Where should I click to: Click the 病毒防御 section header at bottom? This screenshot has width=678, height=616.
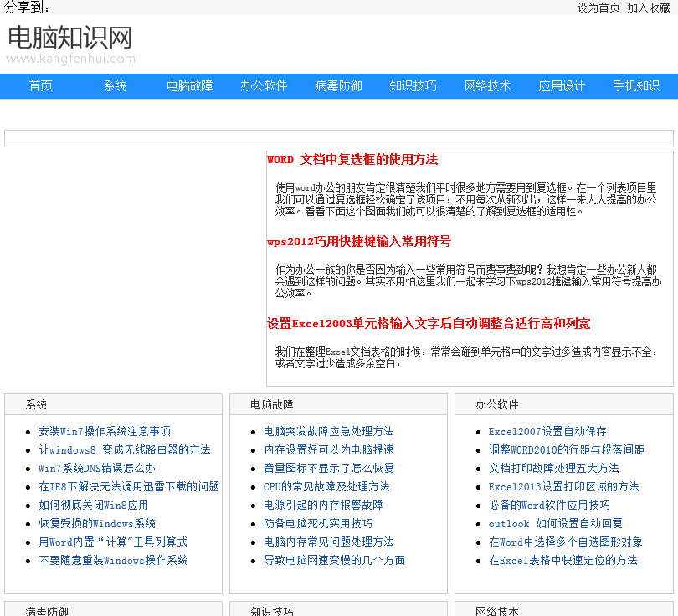(47, 611)
